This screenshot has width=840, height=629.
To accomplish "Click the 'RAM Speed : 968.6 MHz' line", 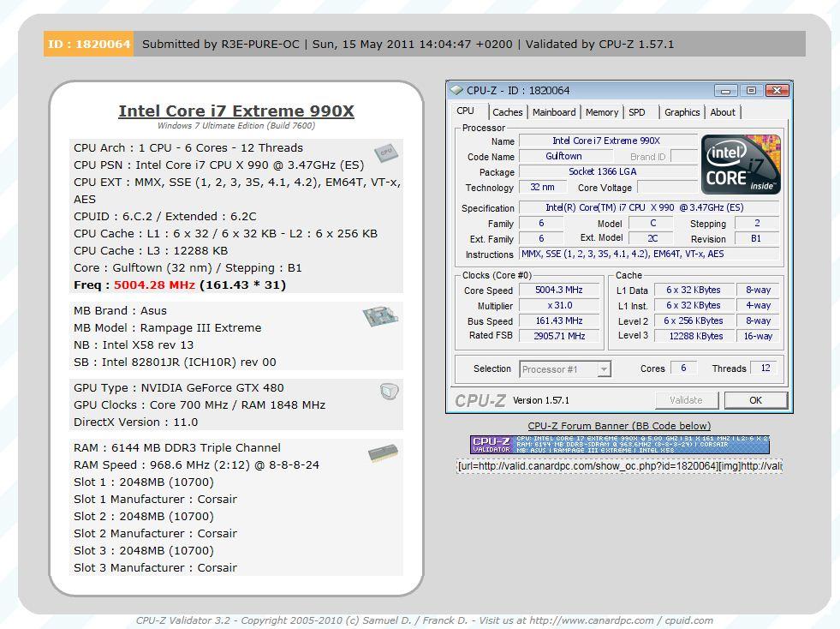I will 197,465.
